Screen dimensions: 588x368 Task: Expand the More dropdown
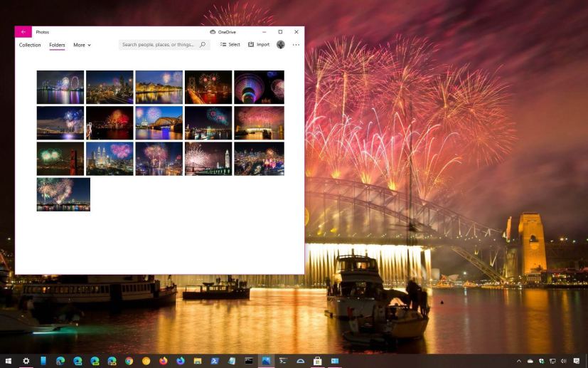(82, 45)
